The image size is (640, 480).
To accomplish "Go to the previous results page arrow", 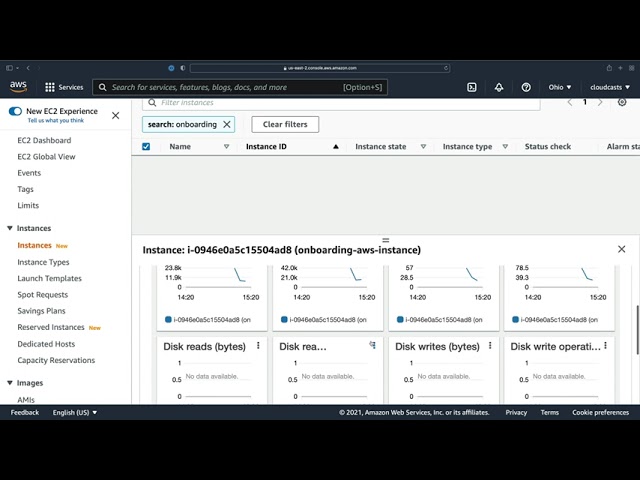I will tap(570, 102).
